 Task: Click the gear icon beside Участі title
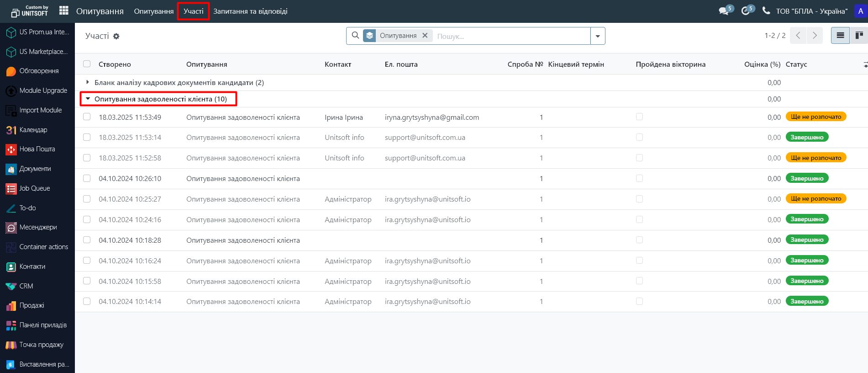point(116,36)
